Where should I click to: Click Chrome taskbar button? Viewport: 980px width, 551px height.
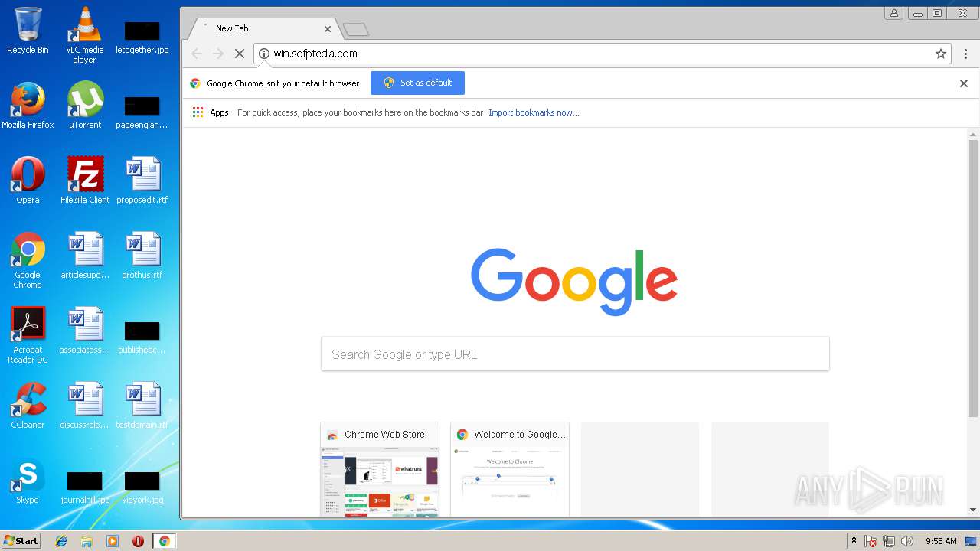[164, 541]
